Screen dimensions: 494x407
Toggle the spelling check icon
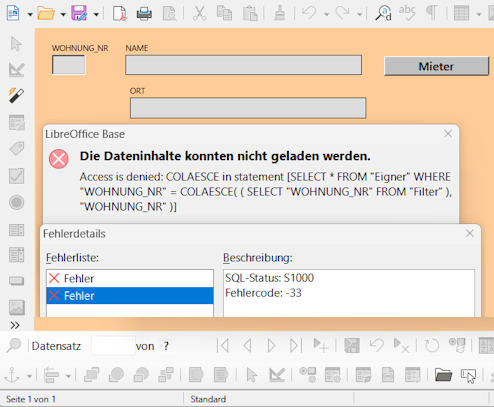click(407, 13)
